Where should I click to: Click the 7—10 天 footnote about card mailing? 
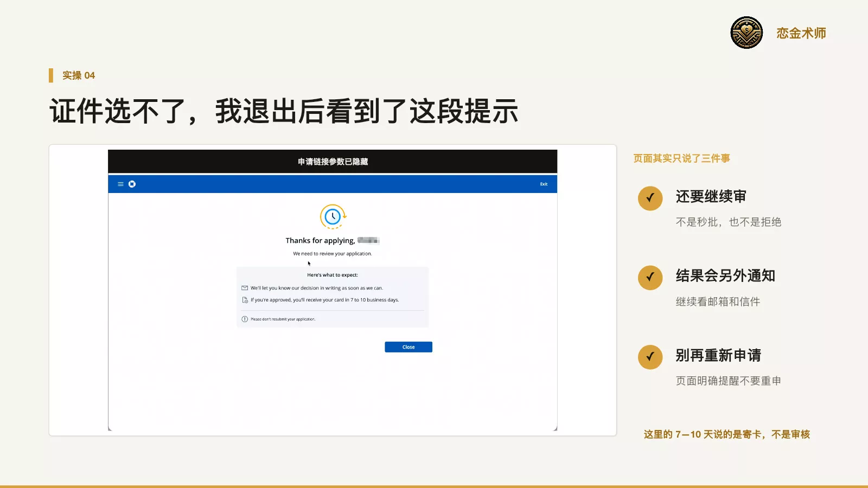point(726,434)
